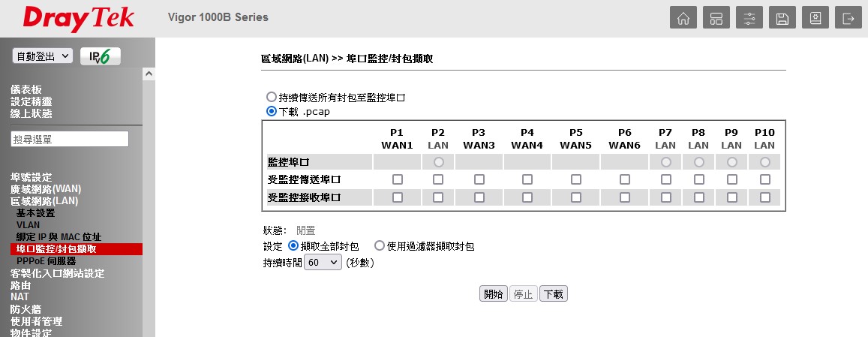
Task: Expand the NAT menu section
Action: (20, 297)
